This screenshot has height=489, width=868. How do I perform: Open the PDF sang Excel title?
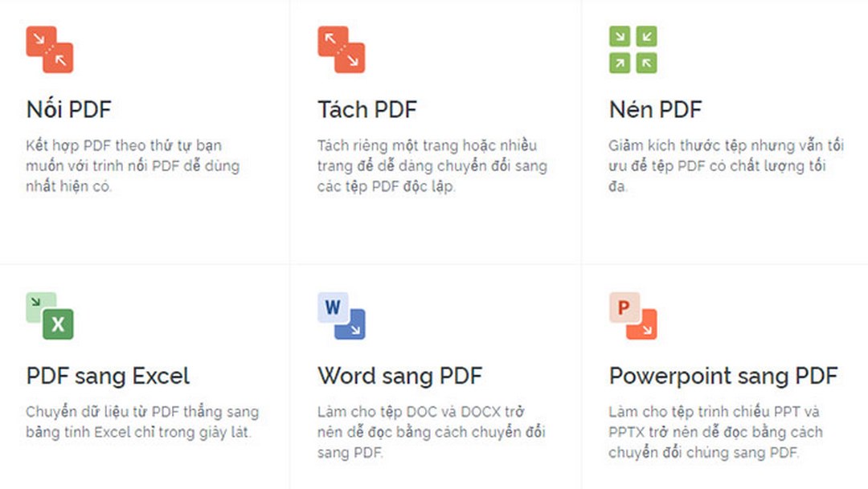[108, 376]
